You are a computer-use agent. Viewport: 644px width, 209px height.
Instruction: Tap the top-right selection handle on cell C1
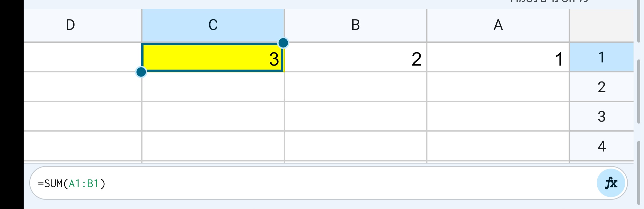point(283,42)
